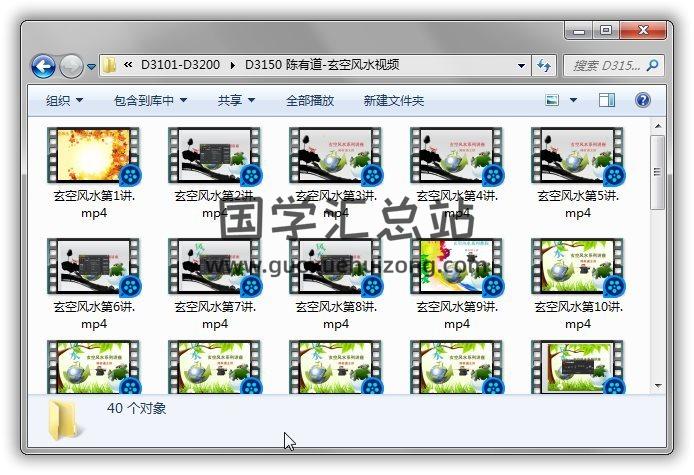Click the Refresh button beside address bar
The image size is (694, 475).
pos(544,66)
